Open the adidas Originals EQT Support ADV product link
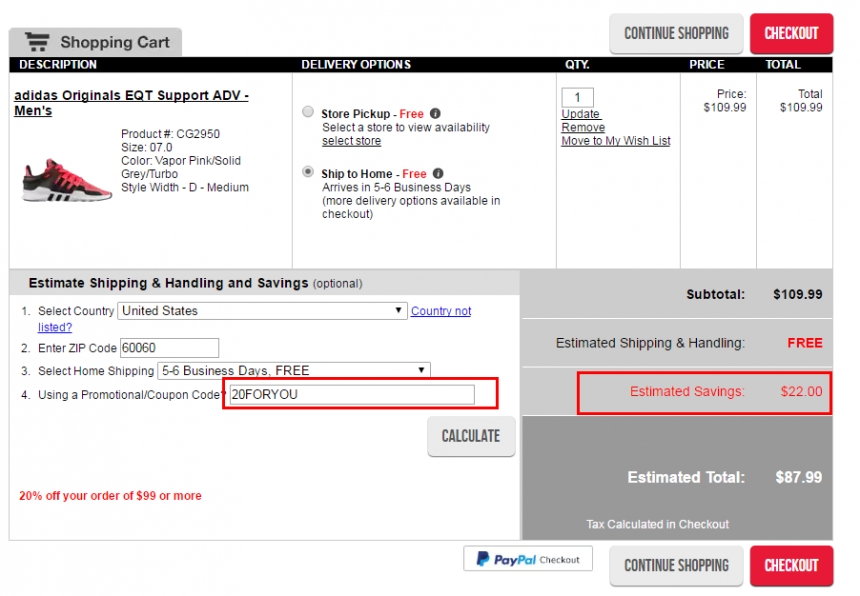Viewport: 860px width, 596px height. pyautogui.click(x=131, y=103)
